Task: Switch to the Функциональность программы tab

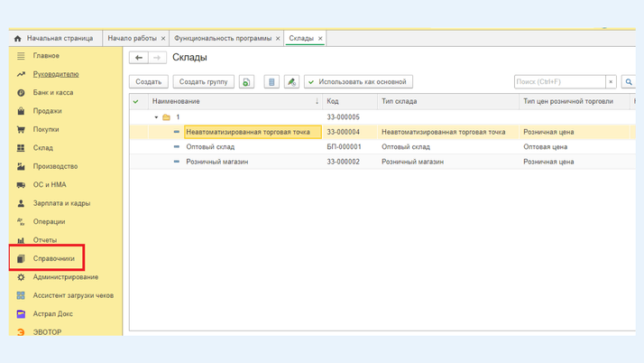Action: click(222, 39)
